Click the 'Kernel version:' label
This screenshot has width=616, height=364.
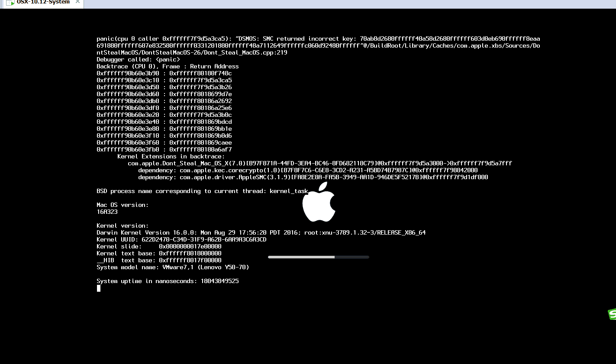123,225
